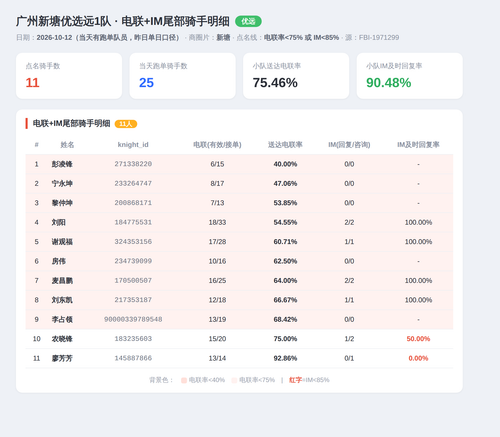Screen dimensions: 500x437
Task: Click the 12/18 call count cell
Action: tap(217, 300)
